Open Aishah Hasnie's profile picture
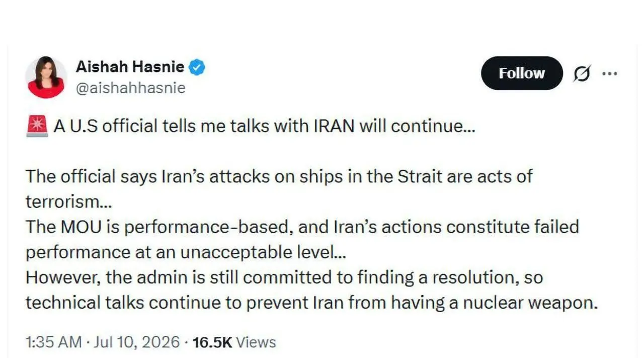The width and height of the screenshot is (644, 358). tap(46, 78)
